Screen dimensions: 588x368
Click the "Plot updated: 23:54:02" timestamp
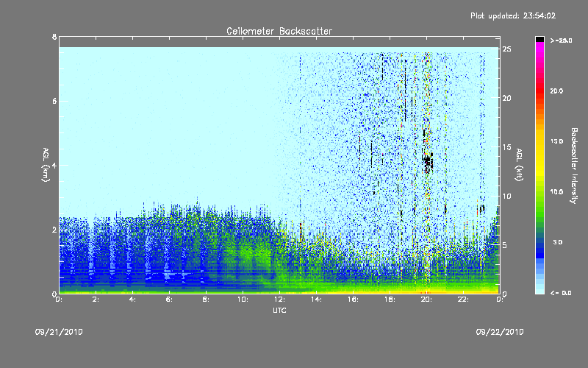(x=513, y=15)
